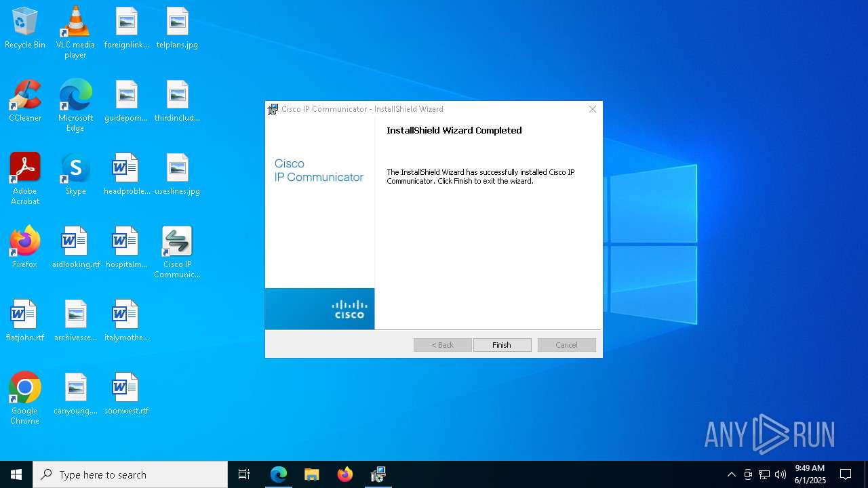Image resolution: width=868 pixels, height=488 pixels.
Task: Open the network status tray icon
Action: [x=764, y=474]
